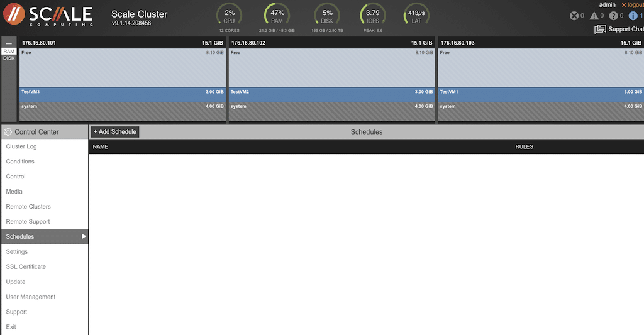The height and width of the screenshot is (335, 644).
Task: Click node header 176.16.80.103
Action: coord(541,43)
